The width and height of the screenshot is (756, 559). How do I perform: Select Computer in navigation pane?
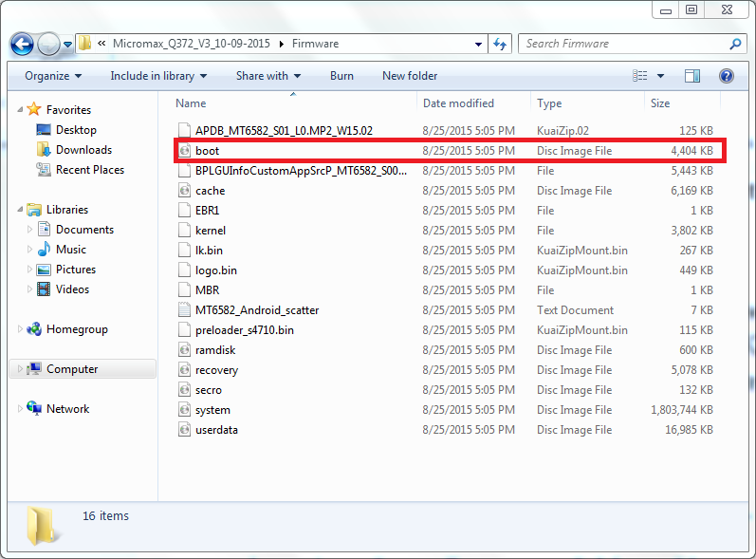tap(72, 369)
